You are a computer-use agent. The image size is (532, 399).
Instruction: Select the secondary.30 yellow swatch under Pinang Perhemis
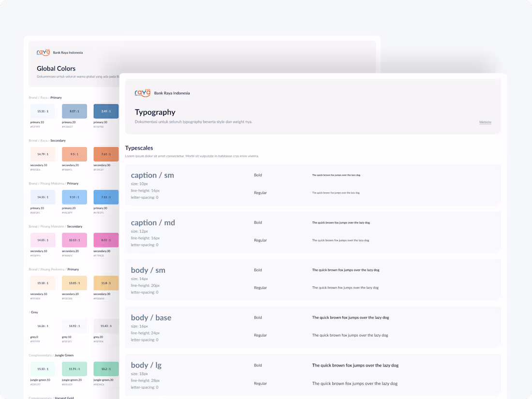point(105,282)
